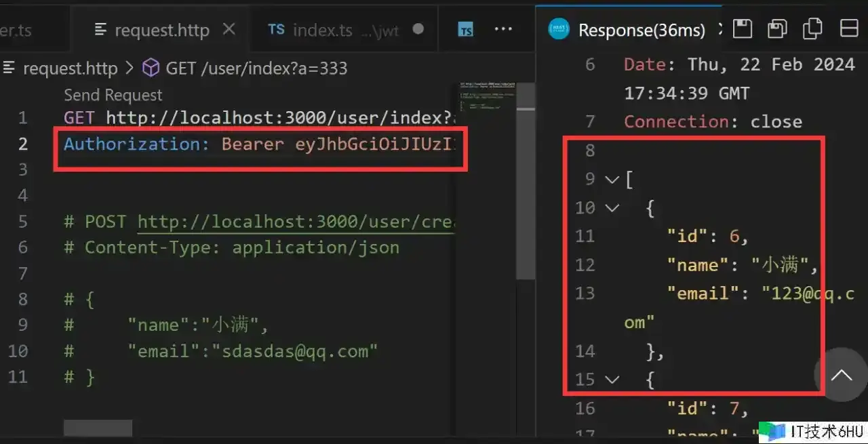Click the scroll-to-top round arrow button
This screenshot has width=868, height=444.
pyautogui.click(x=841, y=375)
